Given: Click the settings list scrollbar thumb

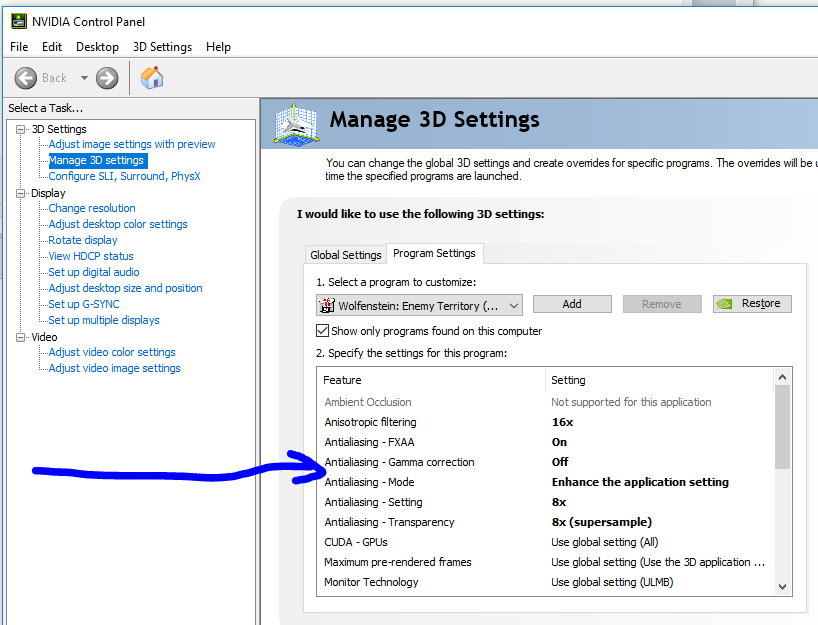Looking at the screenshot, I should pos(782,427).
